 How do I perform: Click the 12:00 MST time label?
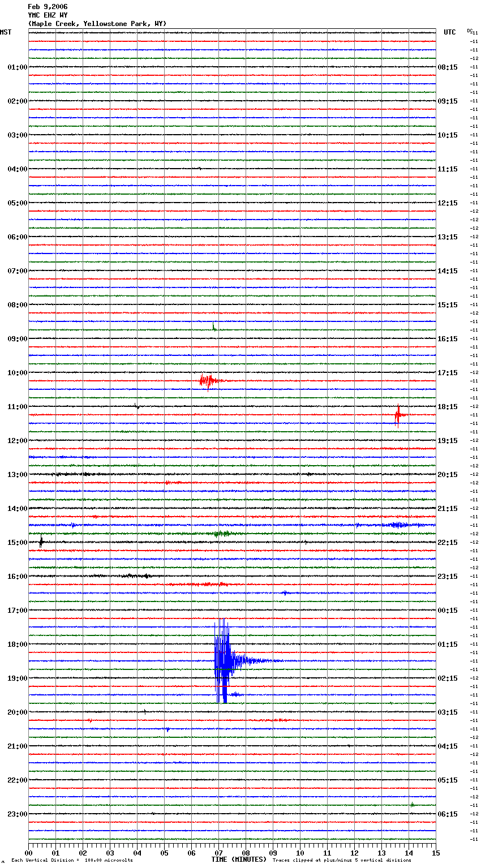(17, 441)
